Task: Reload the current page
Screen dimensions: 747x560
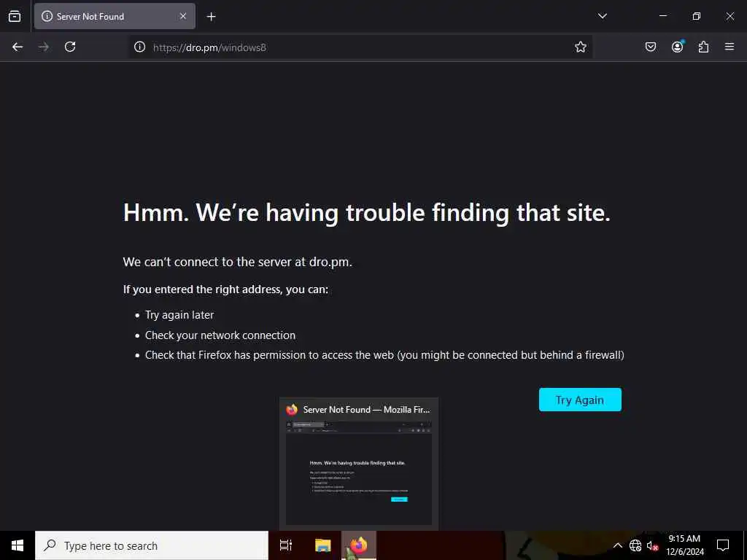Action: pyautogui.click(x=70, y=47)
